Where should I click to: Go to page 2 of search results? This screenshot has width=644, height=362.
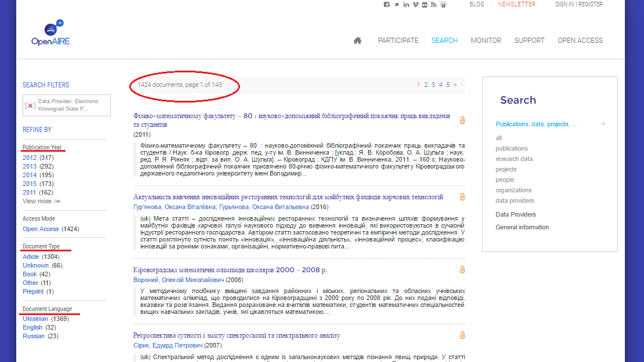(425, 85)
